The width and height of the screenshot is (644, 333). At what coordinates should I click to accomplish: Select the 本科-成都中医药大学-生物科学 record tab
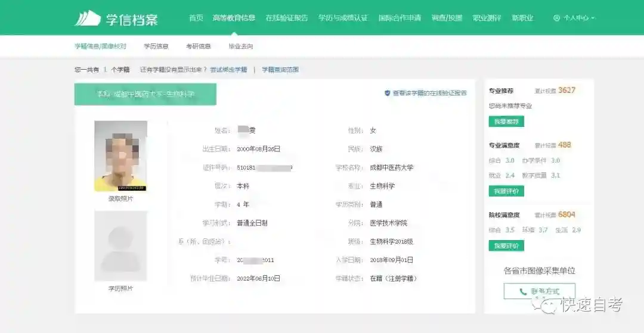click(x=145, y=94)
